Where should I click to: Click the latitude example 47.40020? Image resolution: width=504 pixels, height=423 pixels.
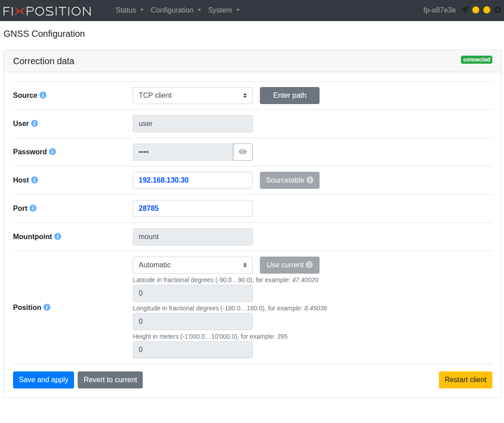point(305,280)
